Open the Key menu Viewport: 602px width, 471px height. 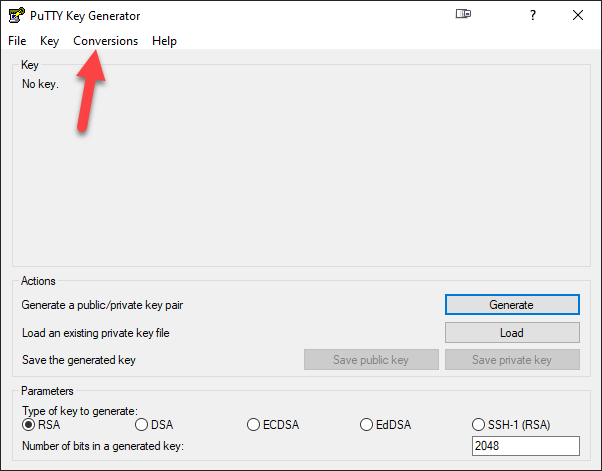tap(50, 41)
